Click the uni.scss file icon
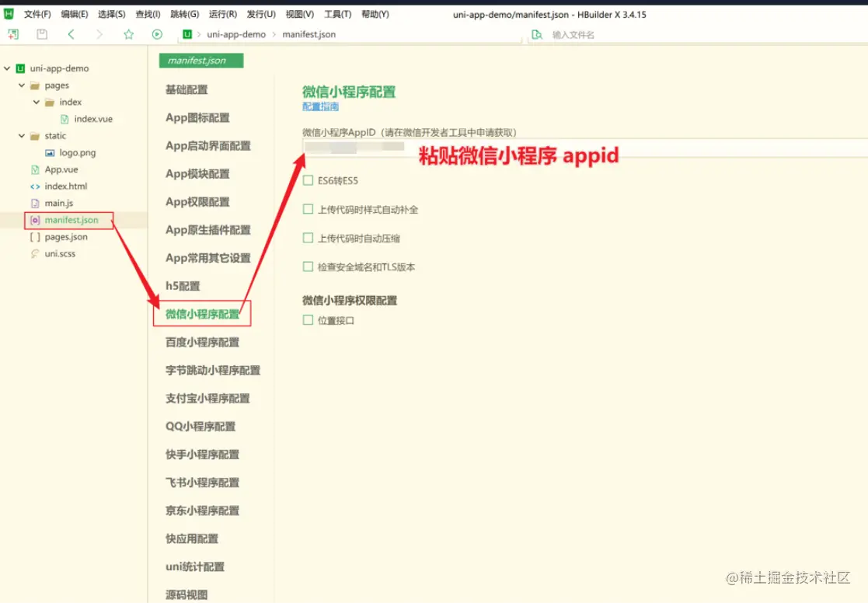This screenshot has height=603, width=868. click(x=35, y=253)
